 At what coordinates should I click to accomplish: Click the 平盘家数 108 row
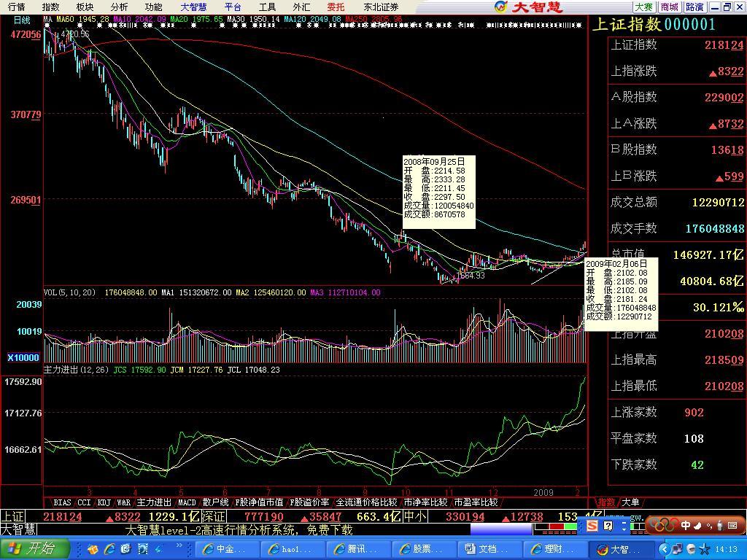coord(676,438)
